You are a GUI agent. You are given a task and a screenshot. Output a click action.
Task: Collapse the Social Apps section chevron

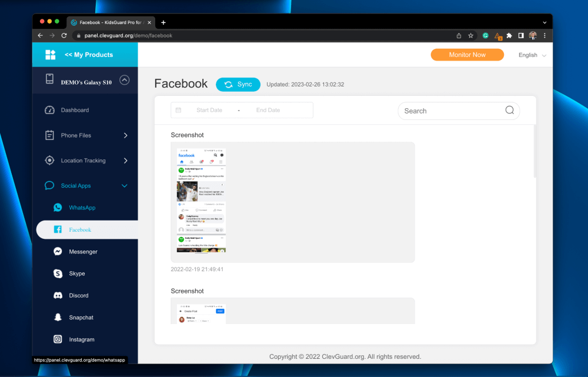click(x=125, y=186)
